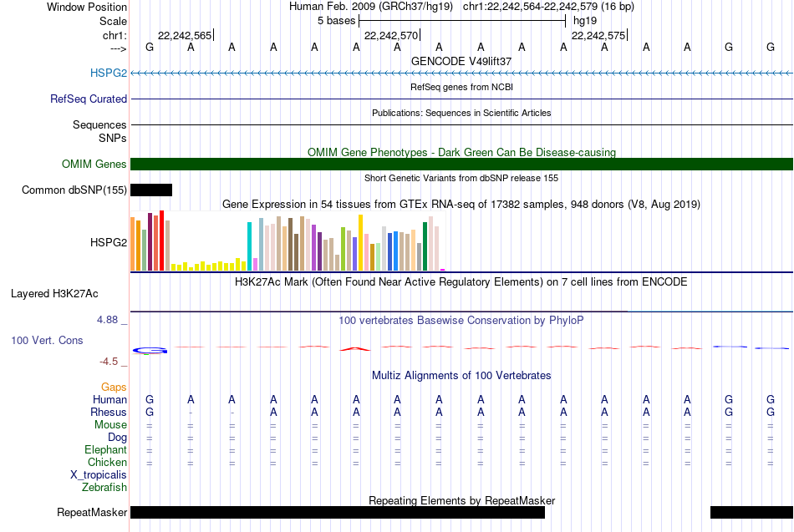The height and width of the screenshot is (532, 794).
Task: Click the -4.5 PhyloP lower scale value
Action: pyautogui.click(x=109, y=362)
